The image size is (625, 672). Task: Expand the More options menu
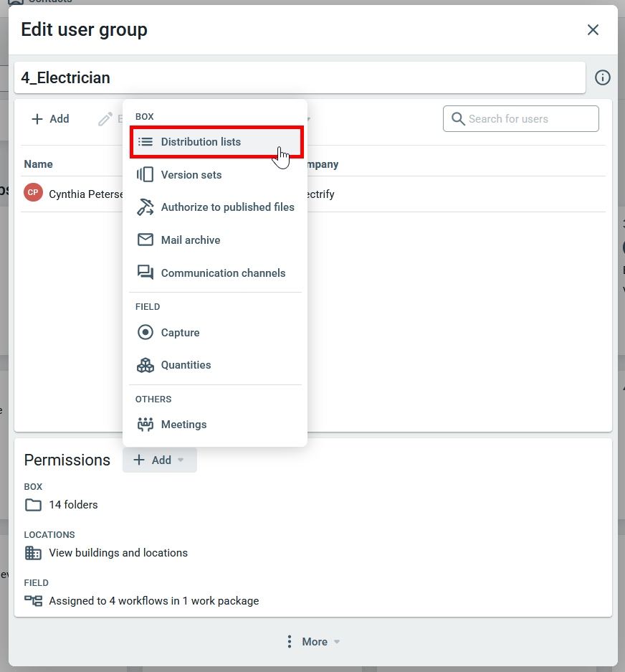312,641
